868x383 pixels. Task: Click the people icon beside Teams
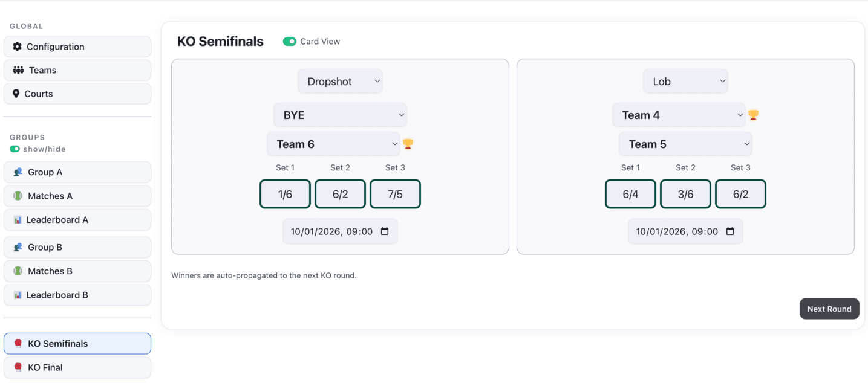18,70
